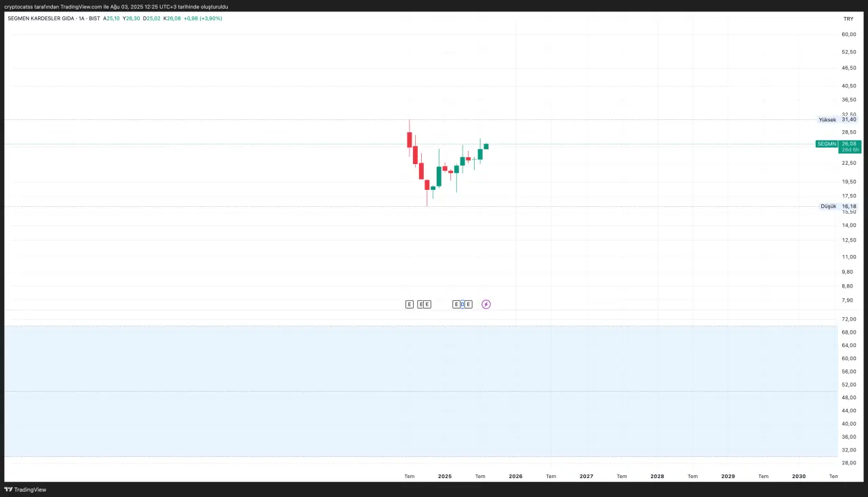Open the TRY currency selector
Image resolution: width=868 pixels, height=497 pixels.
tap(848, 18)
